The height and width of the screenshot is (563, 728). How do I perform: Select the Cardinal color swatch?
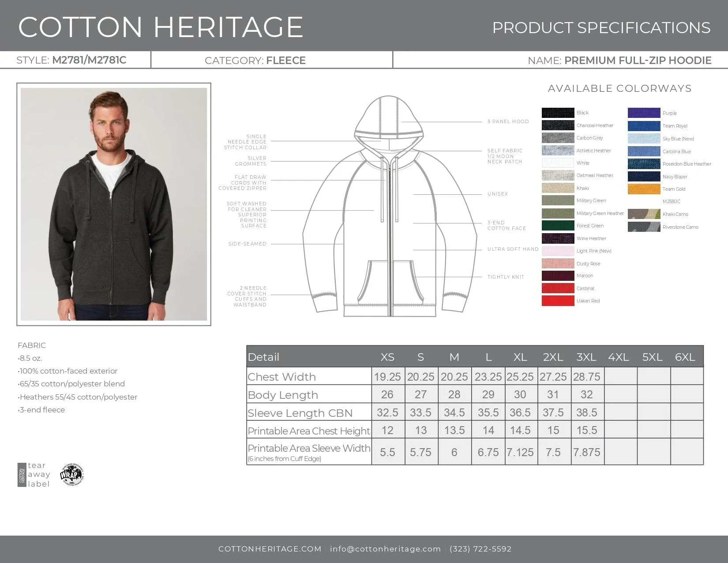(558, 288)
